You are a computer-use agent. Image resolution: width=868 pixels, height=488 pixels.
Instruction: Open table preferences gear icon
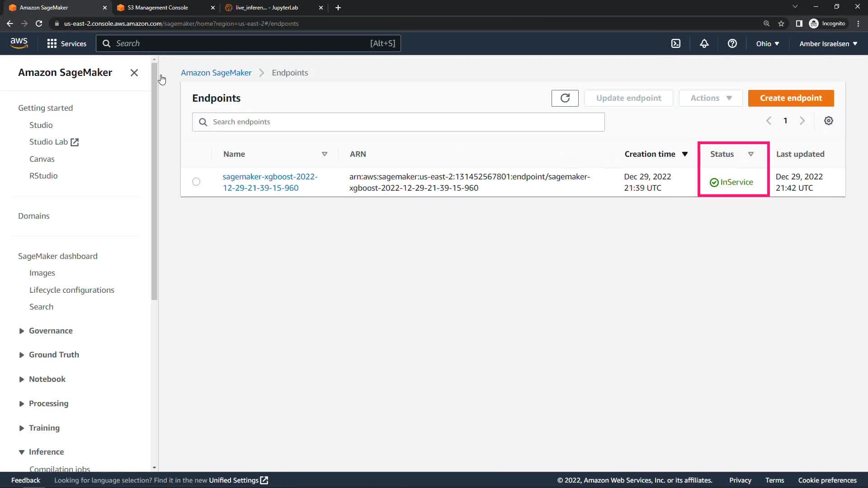point(828,121)
